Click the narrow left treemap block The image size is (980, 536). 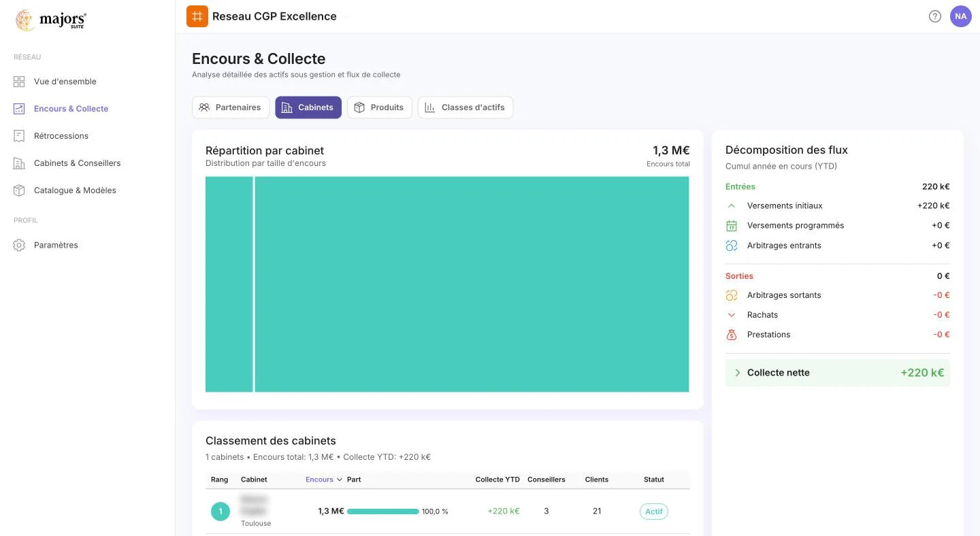click(229, 284)
